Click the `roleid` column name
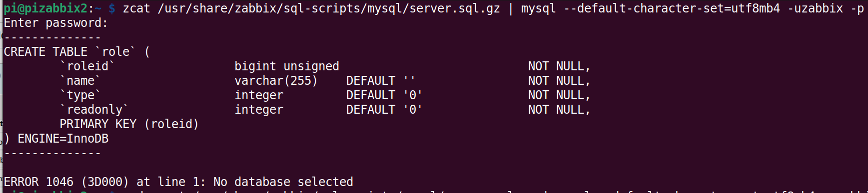Image resolution: width=868 pixels, height=193 pixels. click(x=87, y=66)
